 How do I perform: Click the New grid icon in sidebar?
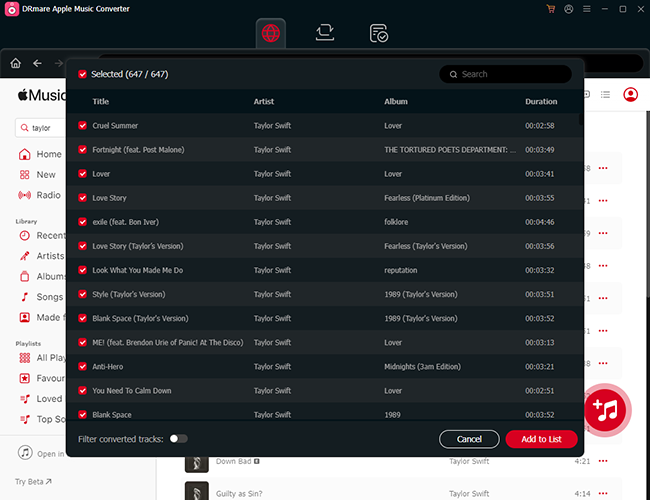pos(24,175)
